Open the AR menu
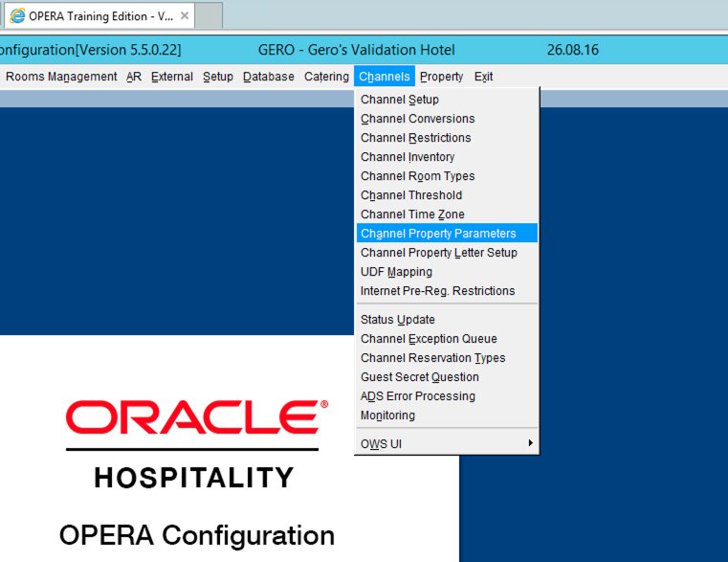 134,77
